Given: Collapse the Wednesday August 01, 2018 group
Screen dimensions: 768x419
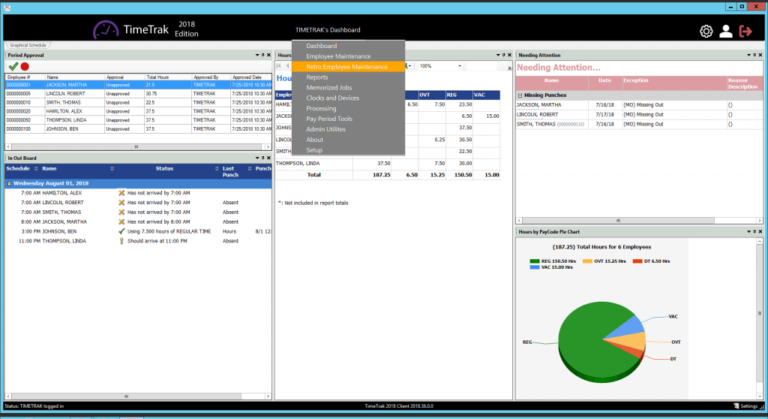Looking at the screenshot, I should pyautogui.click(x=9, y=183).
